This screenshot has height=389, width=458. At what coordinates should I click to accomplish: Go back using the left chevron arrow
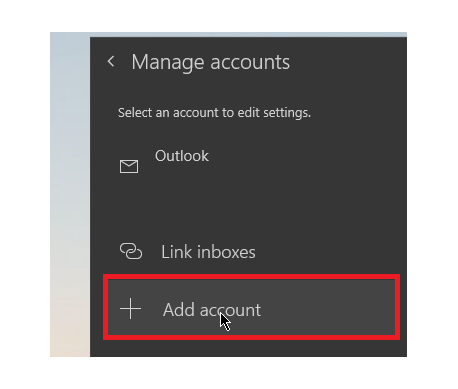(x=111, y=61)
